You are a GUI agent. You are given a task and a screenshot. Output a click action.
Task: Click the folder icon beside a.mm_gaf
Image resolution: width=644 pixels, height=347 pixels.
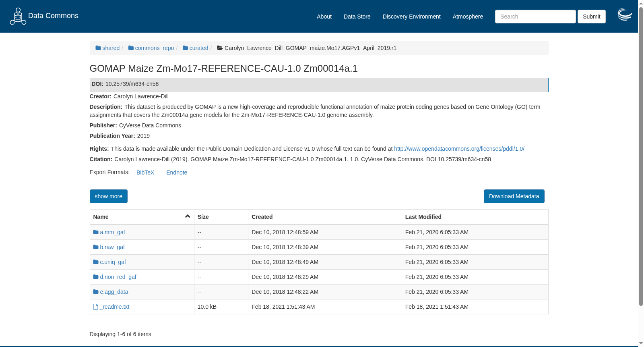pyautogui.click(x=96, y=232)
